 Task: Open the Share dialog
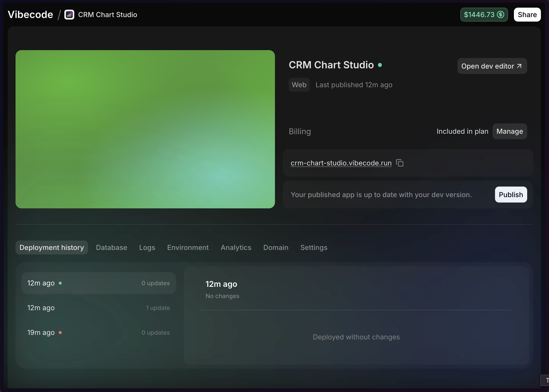[526, 14]
